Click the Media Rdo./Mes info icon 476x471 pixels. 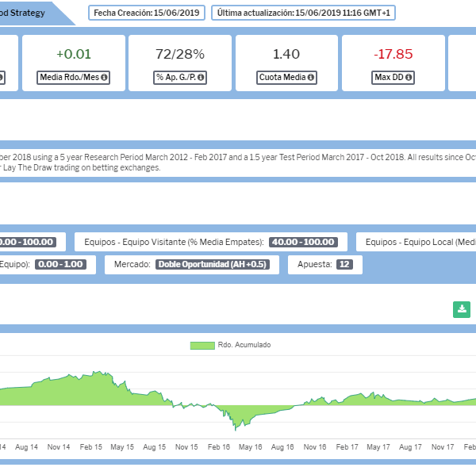point(105,78)
